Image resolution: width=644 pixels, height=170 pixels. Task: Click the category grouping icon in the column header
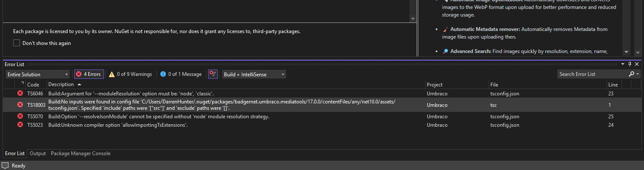click(22, 84)
